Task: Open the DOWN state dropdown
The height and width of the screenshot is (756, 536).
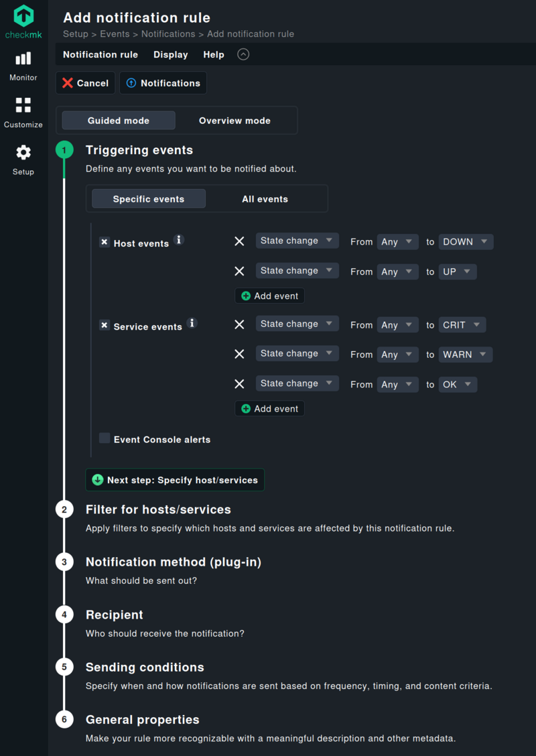Action: point(466,241)
